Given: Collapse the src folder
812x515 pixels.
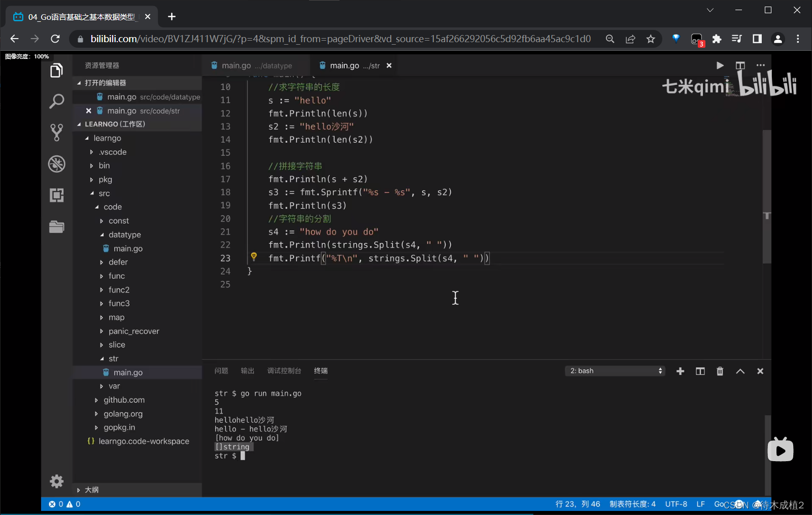Looking at the screenshot, I should coord(92,193).
